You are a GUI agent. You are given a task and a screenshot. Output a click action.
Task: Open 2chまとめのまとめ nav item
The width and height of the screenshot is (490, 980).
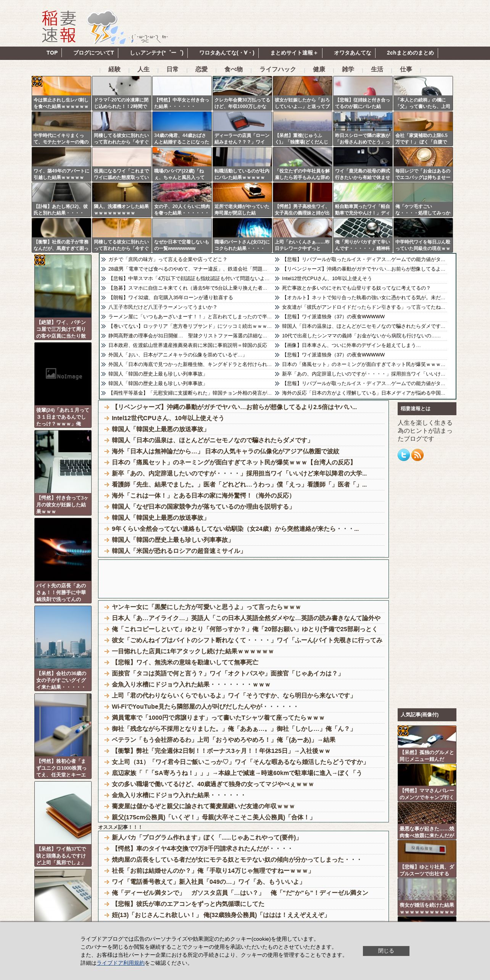point(410,53)
